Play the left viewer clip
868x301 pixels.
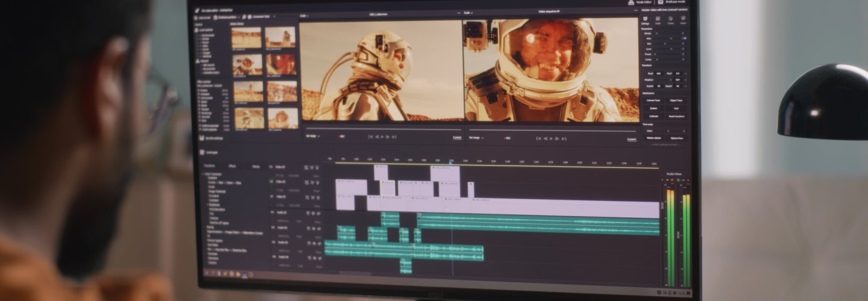382,137
